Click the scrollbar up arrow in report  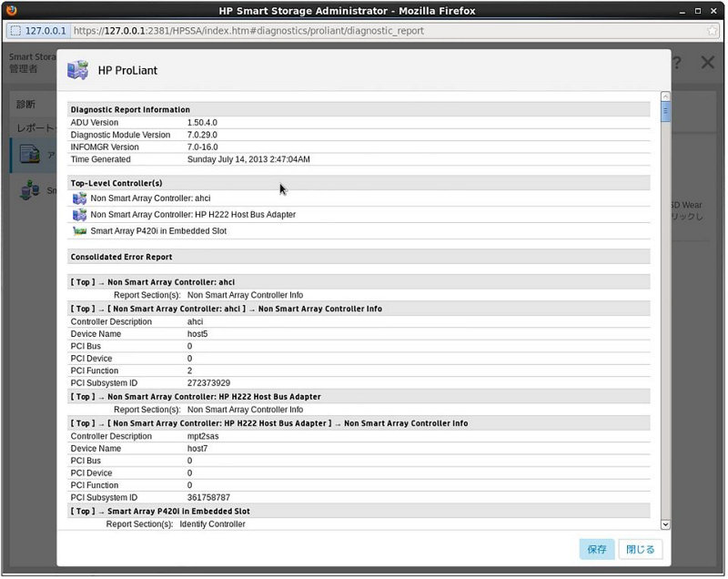click(x=665, y=96)
